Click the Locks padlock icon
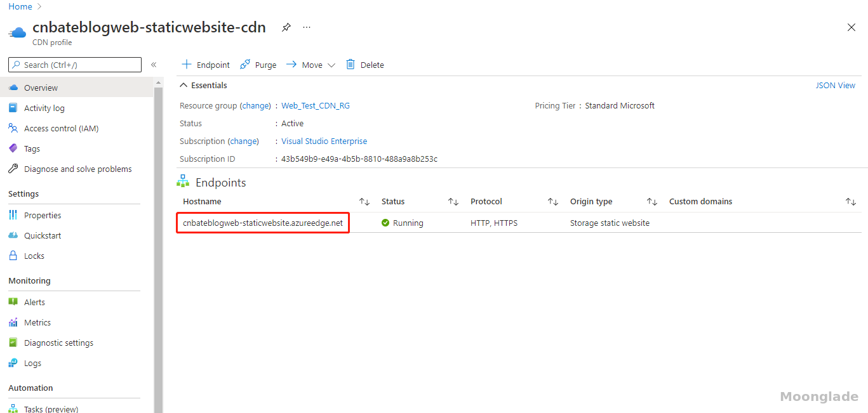 [13, 256]
